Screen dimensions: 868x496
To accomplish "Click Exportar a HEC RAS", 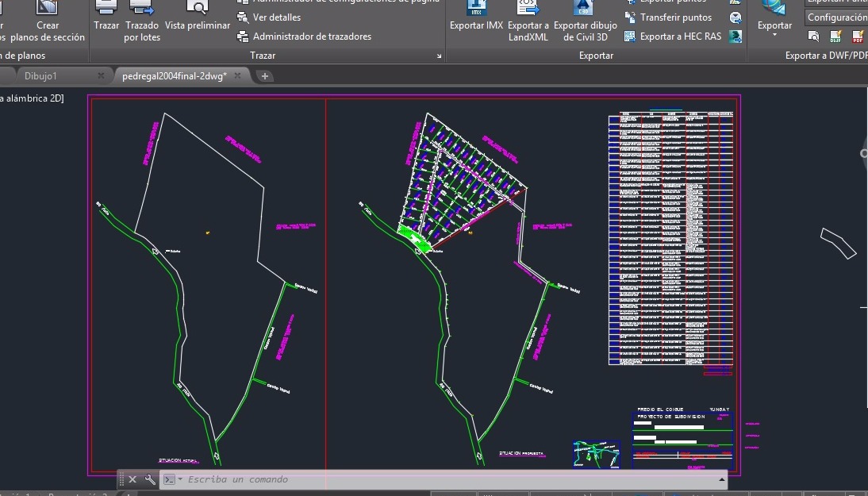I will pyautogui.click(x=680, y=37).
